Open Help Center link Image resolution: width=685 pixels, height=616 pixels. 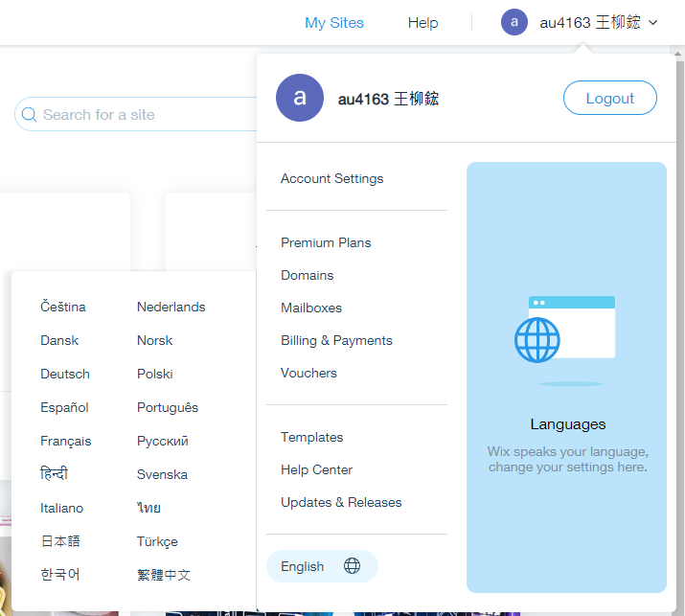click(x=317, y=469)
